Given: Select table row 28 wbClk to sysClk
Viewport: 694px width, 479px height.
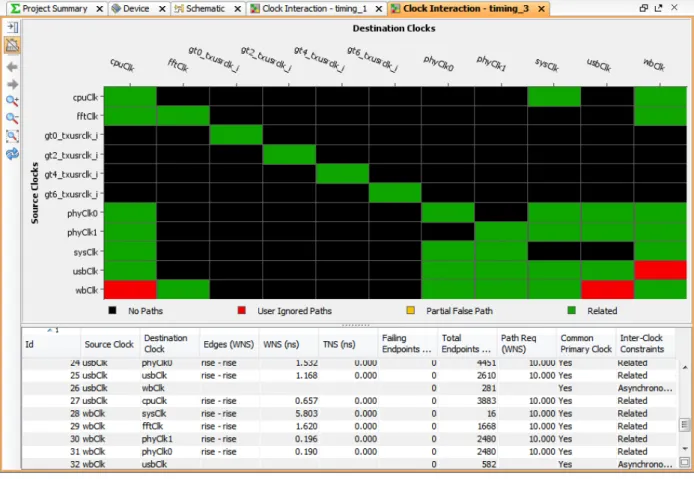Looking at the screenshot, I should click(349, 413).
